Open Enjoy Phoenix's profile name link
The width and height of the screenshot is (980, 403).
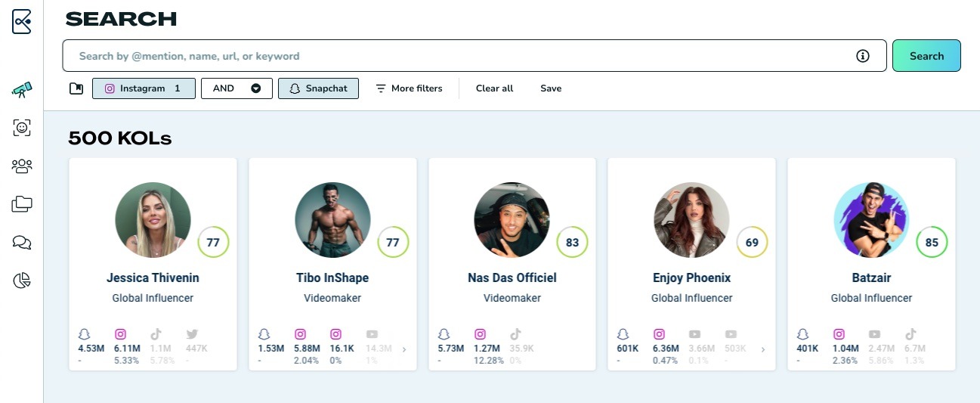tap(692, 277)
